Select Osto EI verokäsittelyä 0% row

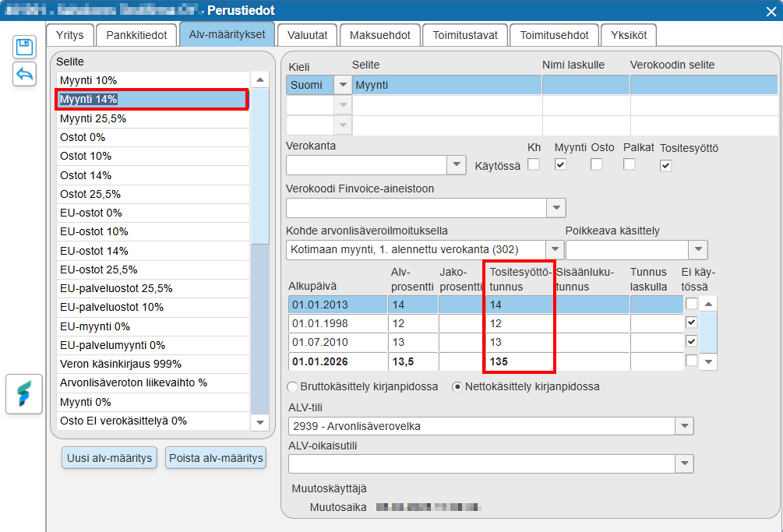coord(153,421)
